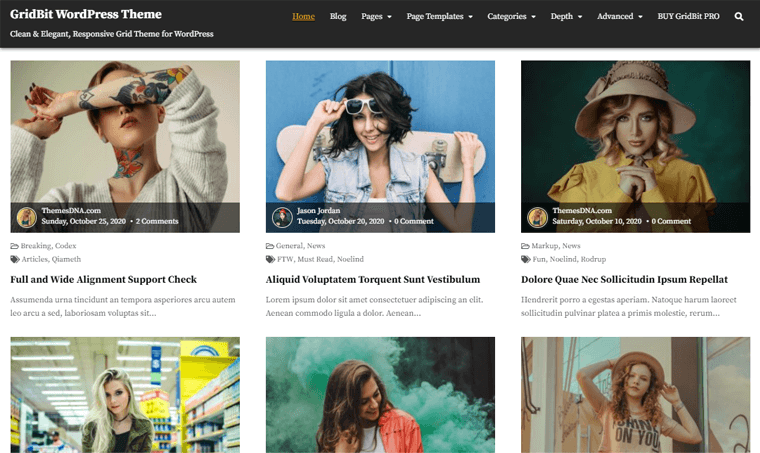Click 0 Comment link on Jason Jordan post
The image size is (760, 453).
coord(414,221)
